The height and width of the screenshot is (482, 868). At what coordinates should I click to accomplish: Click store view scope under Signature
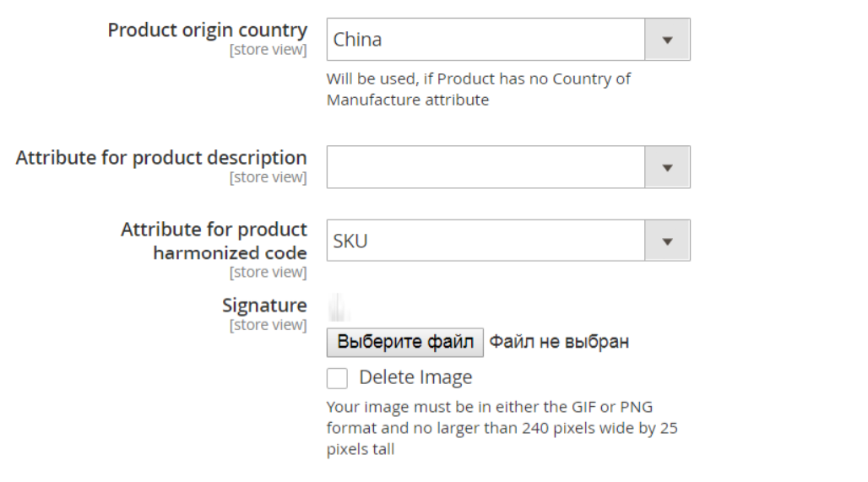pyautogui.click(x=268, y=325)
